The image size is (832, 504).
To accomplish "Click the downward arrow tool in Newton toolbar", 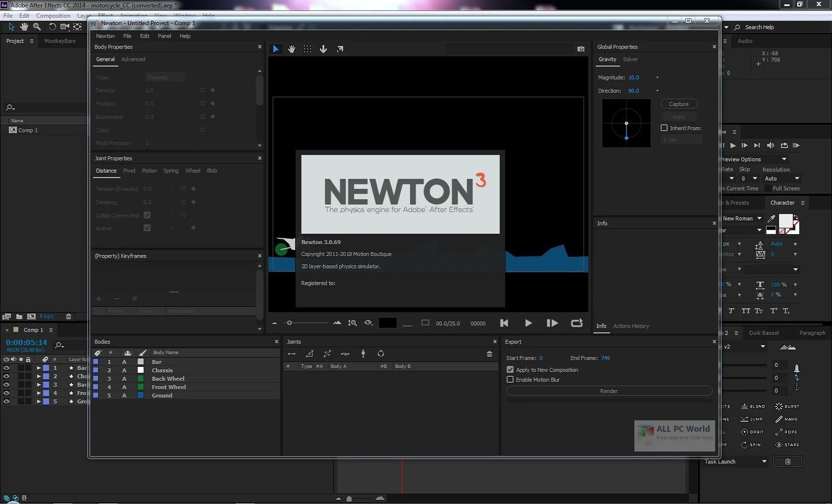I will 323,49.
